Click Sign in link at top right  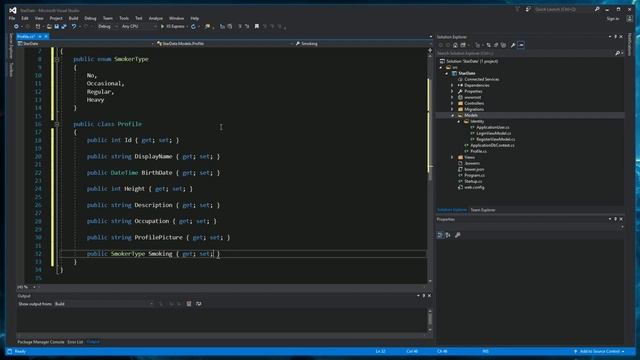[612, 19]
